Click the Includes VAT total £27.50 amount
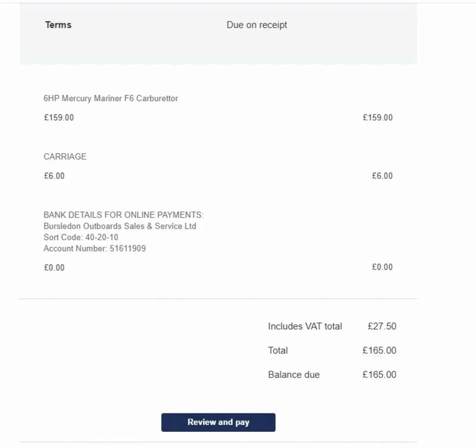 click(x=382, y=326)
